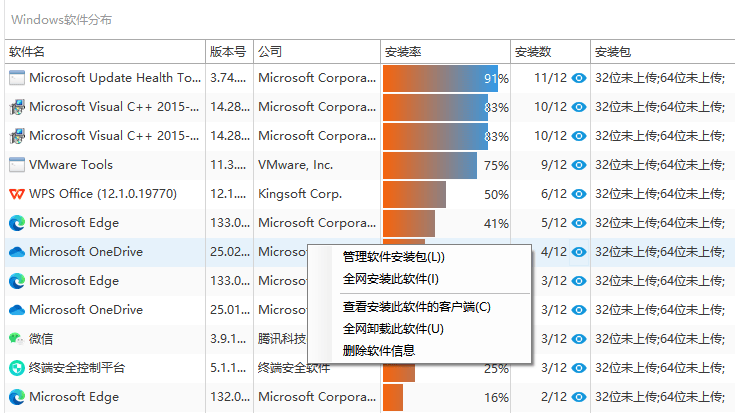This screenshot has width=735, height=413.
Task: Click the eye icon beside 2/12 count
Action: [579, 397]
